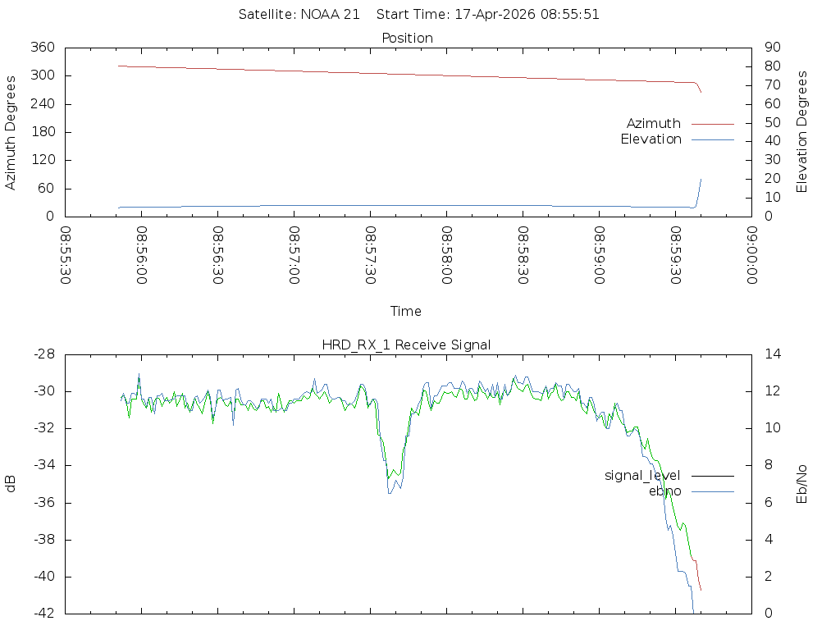Click the 08:57:30 time tick label
The width and height of the screenshot is (840, 630).
tap(371, 256)
